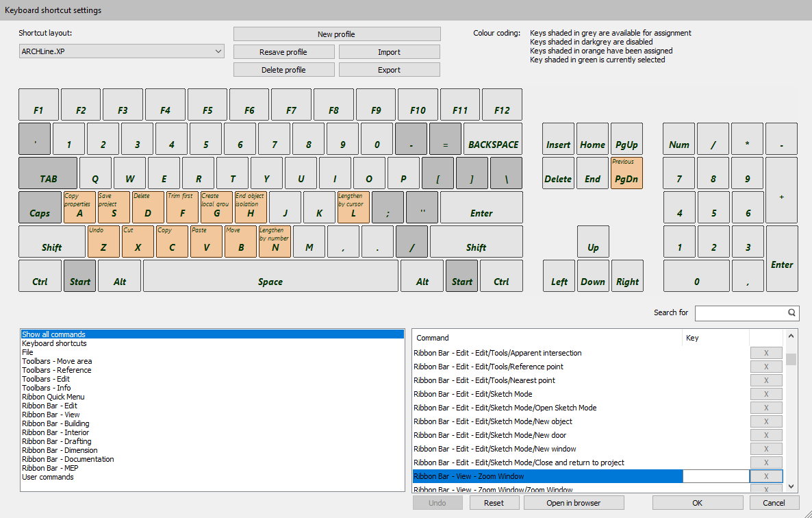
Task: Clear the shortcut for Apparent intersection with X
Action: (x=766, y=353)
